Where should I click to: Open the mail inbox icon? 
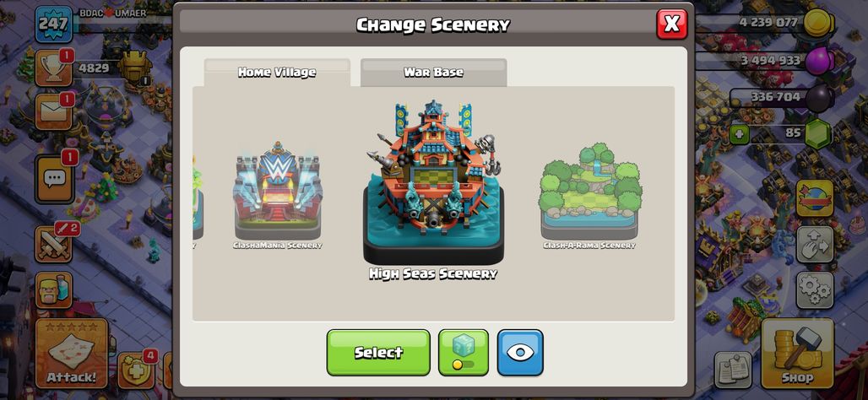click(54, 111)
